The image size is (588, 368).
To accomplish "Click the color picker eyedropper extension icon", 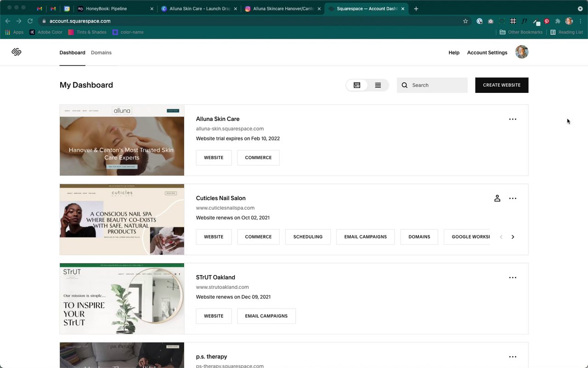I will [x=536, y=21].
